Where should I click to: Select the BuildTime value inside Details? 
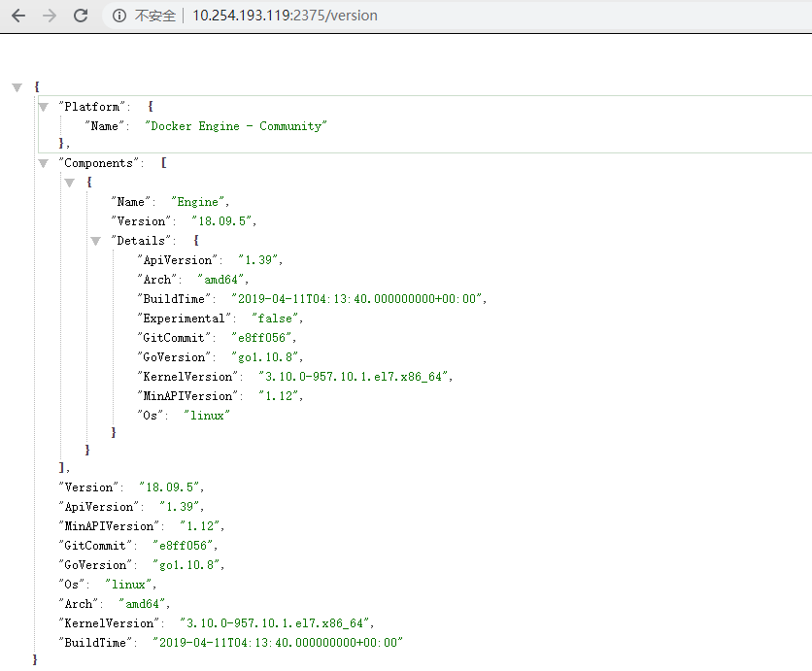[356, 299]
